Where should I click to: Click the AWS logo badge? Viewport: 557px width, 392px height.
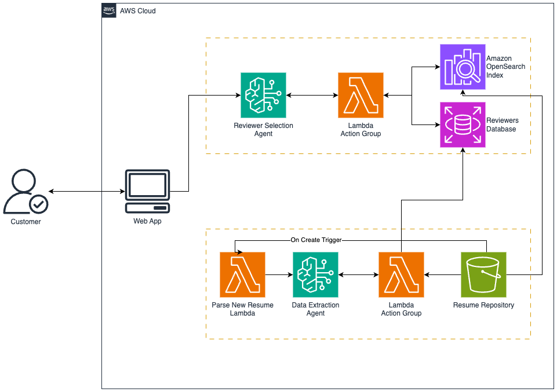(x=109, y=10)
